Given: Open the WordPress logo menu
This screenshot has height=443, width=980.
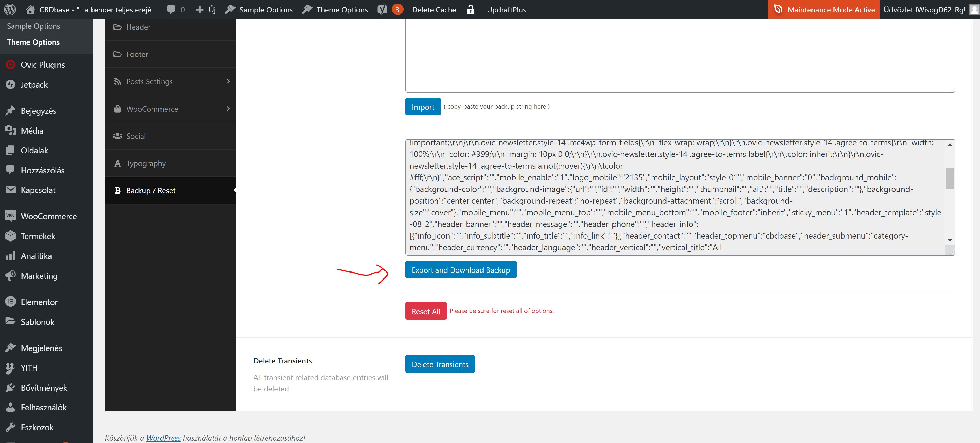Looking at the screenshot, I should (x=10, y=10).
